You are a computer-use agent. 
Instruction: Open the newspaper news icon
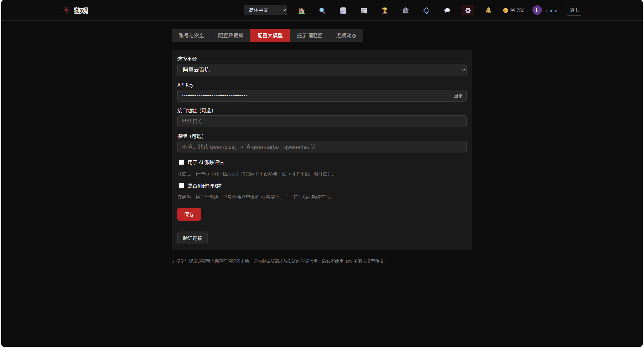coord(364,10)
